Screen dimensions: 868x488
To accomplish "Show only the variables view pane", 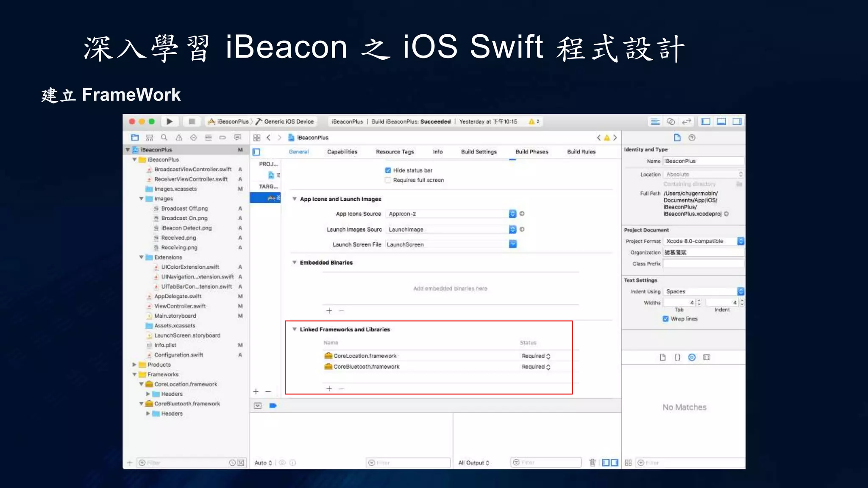I will [x=606, y=463].
